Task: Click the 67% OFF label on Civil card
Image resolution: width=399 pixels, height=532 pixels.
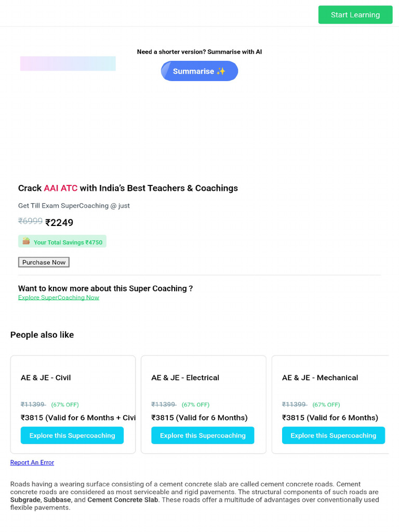Action: pos(65,405)
